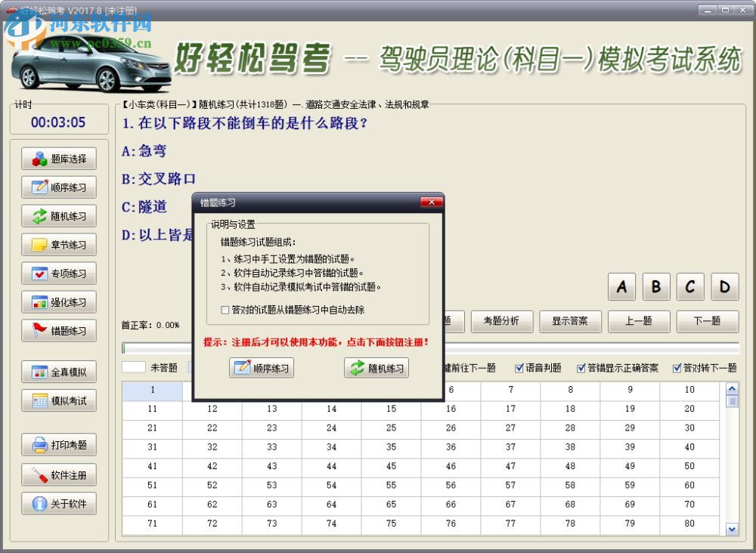Screen dimensions: 756x553
Task: Click 显示答案 to reveal the answer
Action: (x=569, y=321)
